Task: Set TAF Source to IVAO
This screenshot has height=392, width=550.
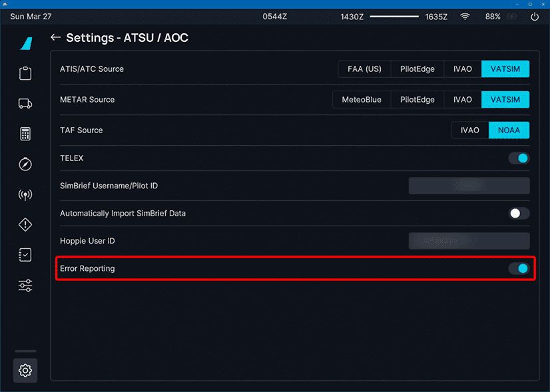Action: (x=470, y=130)
